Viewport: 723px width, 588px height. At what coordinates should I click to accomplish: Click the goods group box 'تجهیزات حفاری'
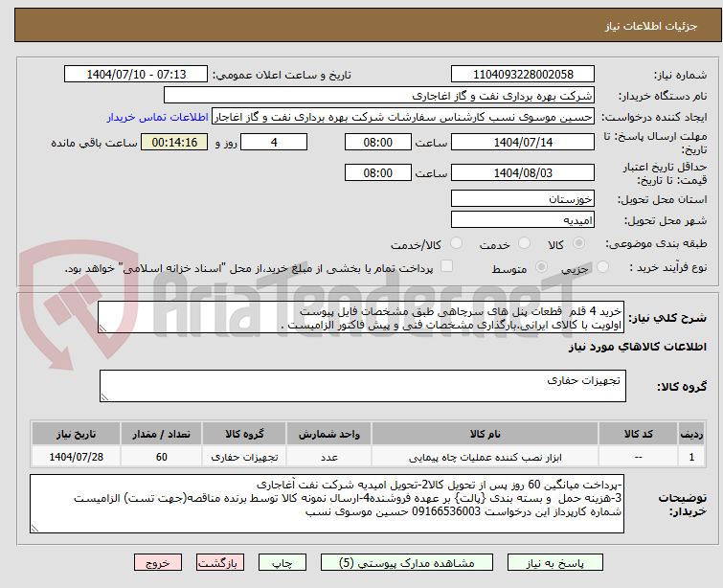363,386
